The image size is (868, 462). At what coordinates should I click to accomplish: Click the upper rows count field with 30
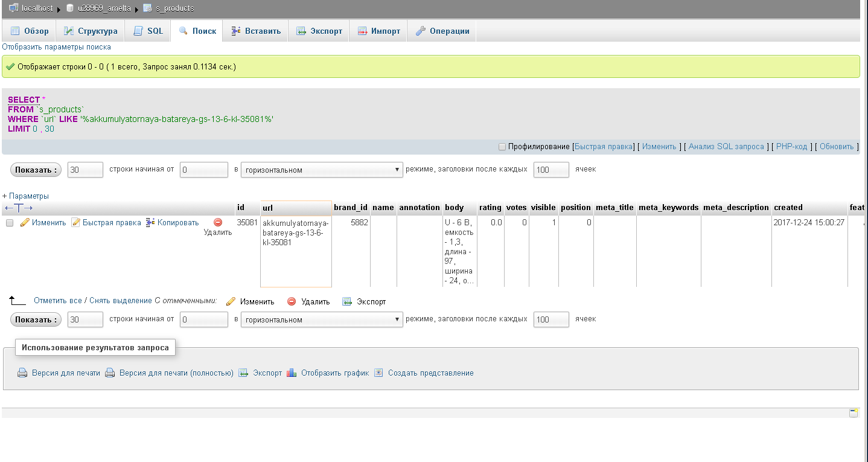pyautogui.click(x=85, y=170)
